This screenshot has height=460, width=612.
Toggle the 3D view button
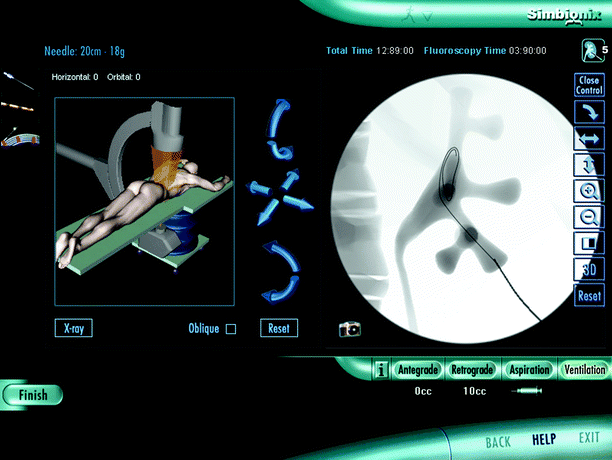589,269
